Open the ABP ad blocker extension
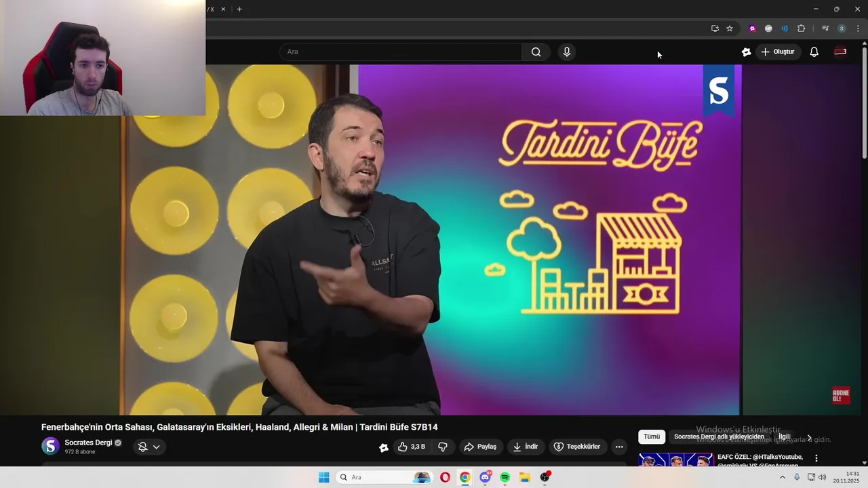 (x=768, y=28)
